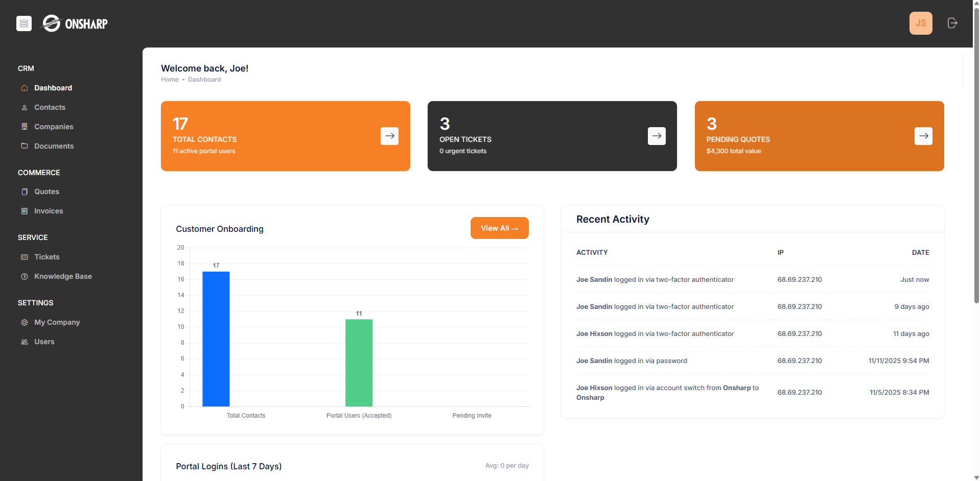Open the Open Tickets arrow button
Viewport: 980px width, 481px height.
[x=657, y=136]
